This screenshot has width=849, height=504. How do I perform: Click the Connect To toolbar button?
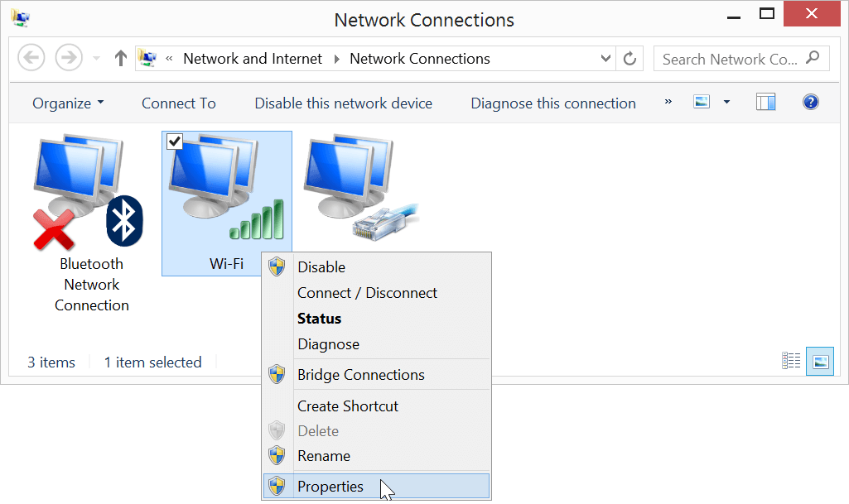pyautogui.click(x=178, y=103)
